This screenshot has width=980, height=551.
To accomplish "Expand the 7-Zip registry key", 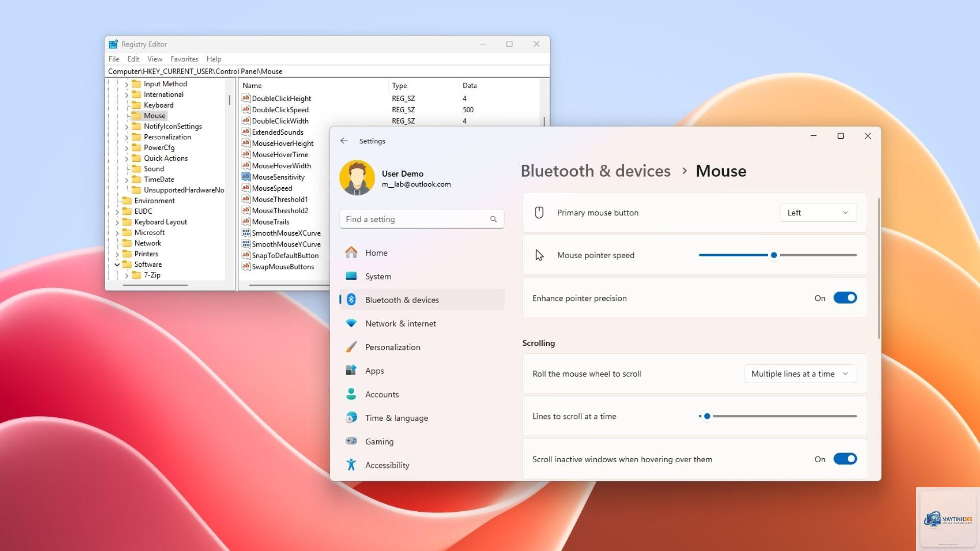I will [x=127, y=275].
